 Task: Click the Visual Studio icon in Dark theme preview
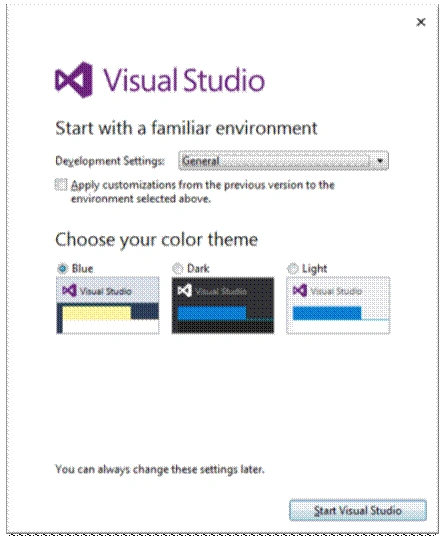(185, 290)
